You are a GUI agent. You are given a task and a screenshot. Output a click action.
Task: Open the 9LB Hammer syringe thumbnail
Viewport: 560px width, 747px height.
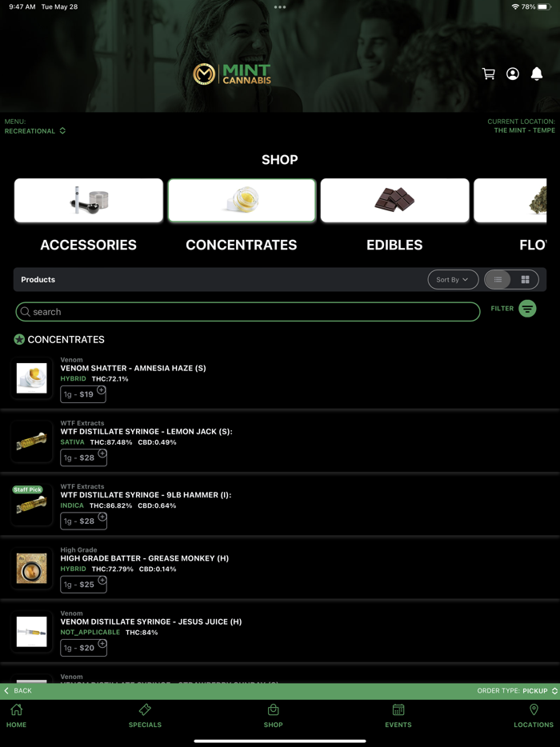32,505
